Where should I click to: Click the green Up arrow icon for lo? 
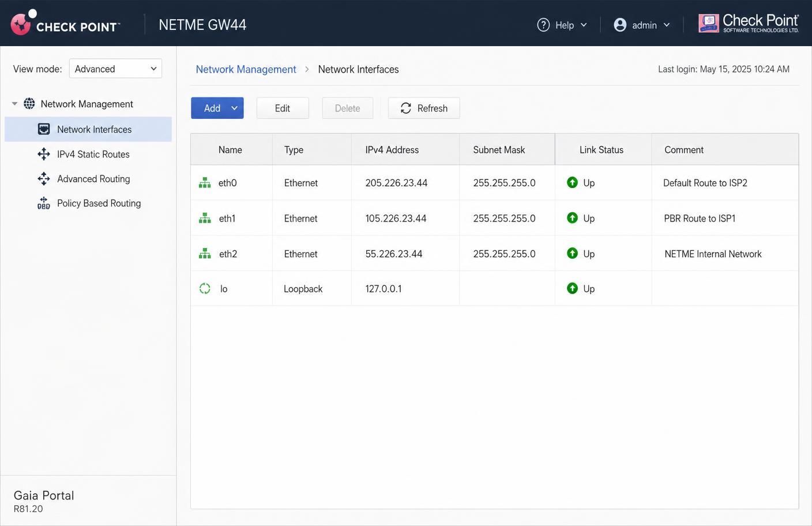click(x=572, y=288)
